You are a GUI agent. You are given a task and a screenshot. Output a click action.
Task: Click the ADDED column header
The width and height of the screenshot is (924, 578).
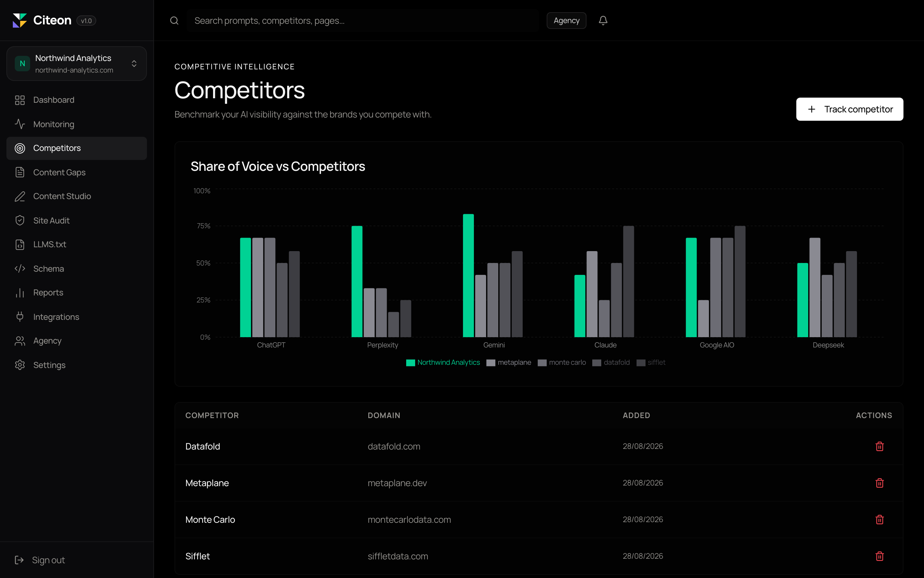[636, 416]
